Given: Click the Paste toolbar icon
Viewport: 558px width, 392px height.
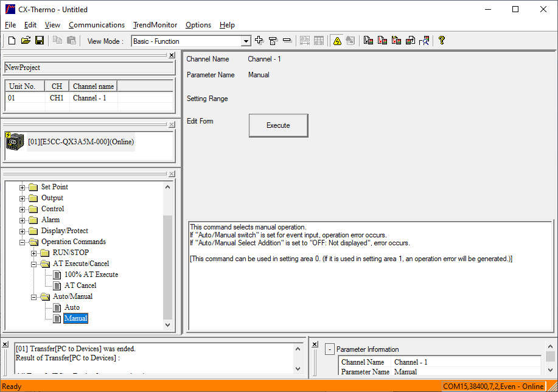Looking at the screenshot, I should tap(72, 41).
